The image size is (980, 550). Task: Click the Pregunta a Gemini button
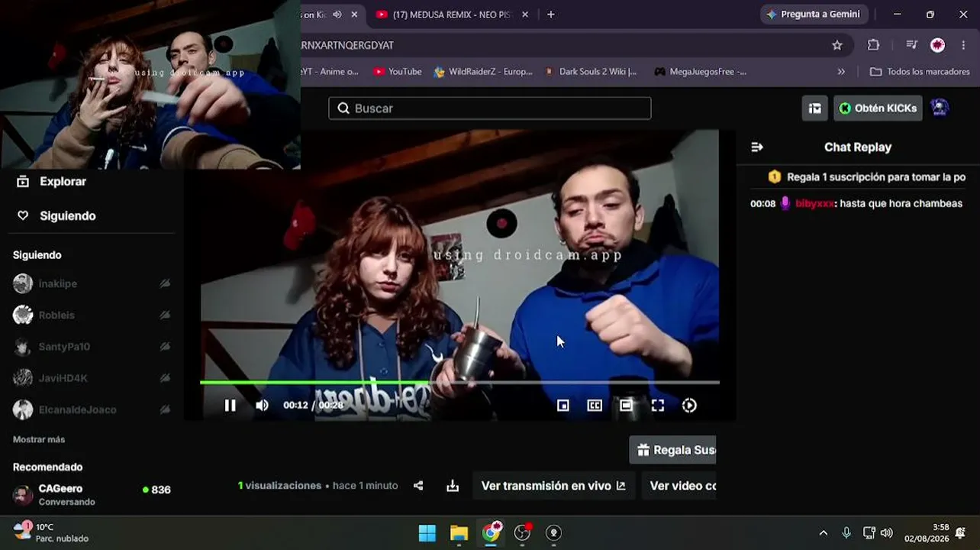(x=814, y=15)
